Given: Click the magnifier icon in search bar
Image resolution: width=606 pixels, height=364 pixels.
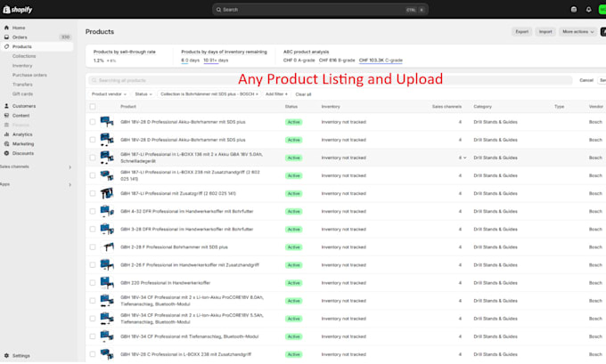Looking at the screenshot, I should pos(218,10).
